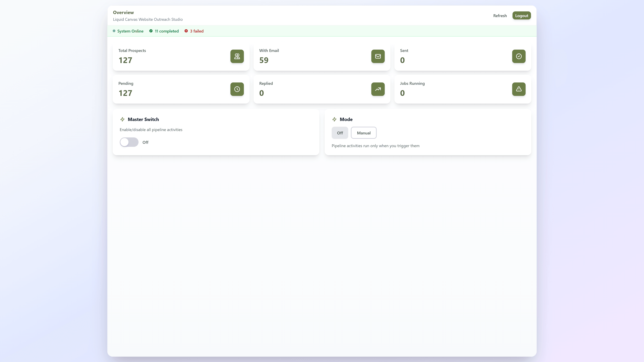644x362 pixels.
Task: Select the Total Prospects people icon
Action: pyautogui.click(x=237, y=56)
